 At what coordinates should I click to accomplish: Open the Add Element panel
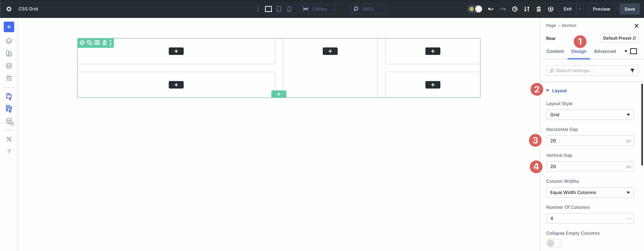[x=9, y=27]
